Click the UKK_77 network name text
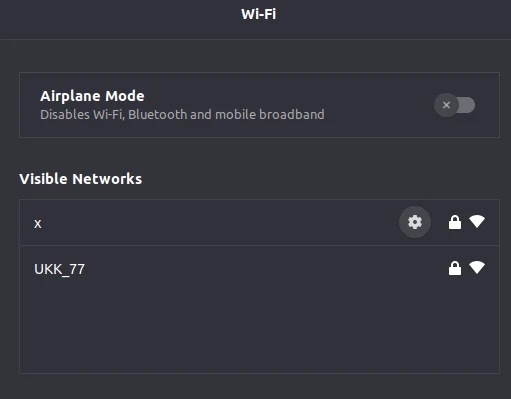 pos(60,269)
